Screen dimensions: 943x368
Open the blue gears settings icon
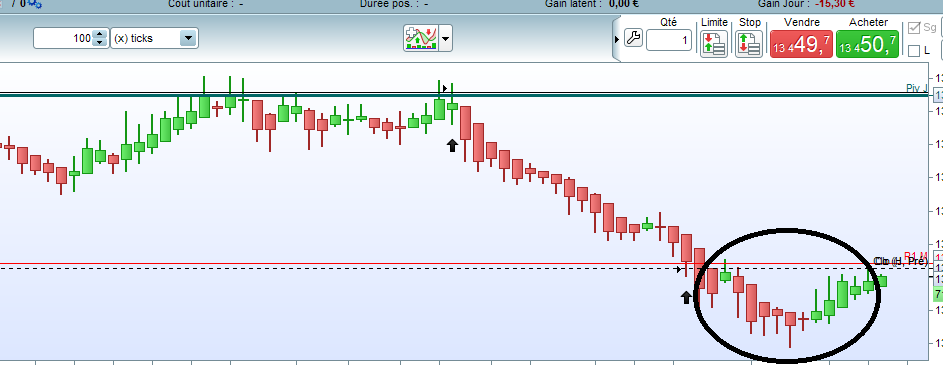click(x=35, y=4)
